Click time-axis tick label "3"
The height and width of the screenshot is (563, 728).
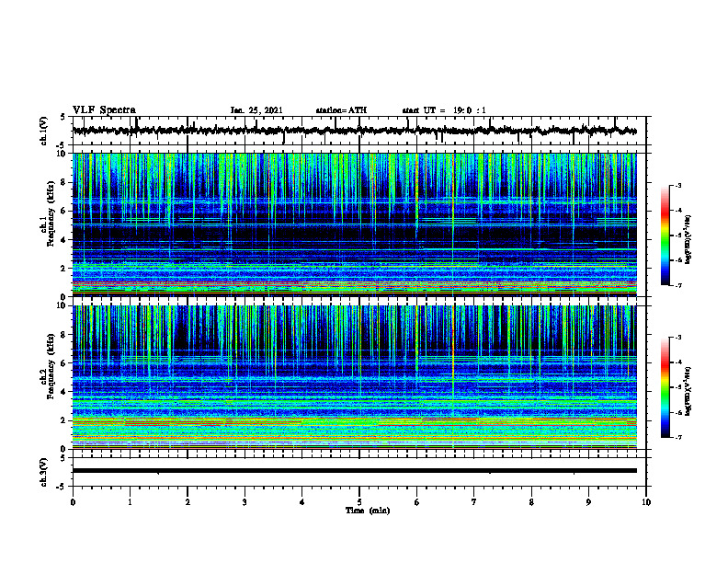click(x=245, y=502)
